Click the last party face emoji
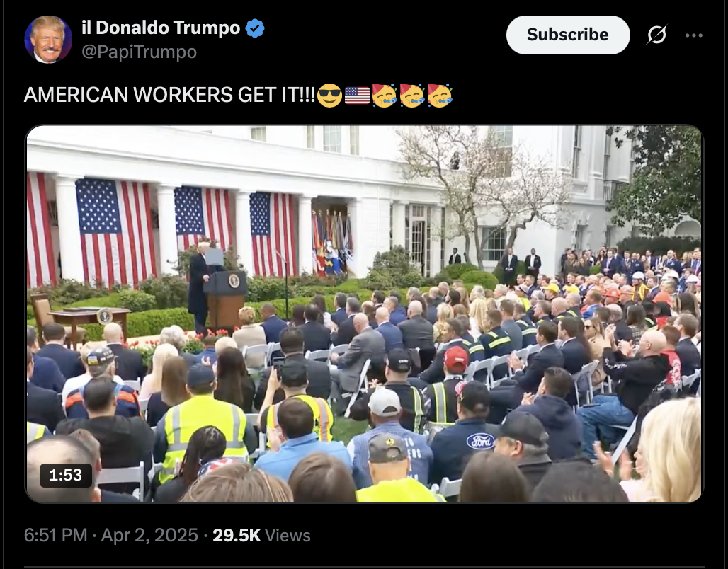This screenshot has height=569, width=728. coord(440,96)
